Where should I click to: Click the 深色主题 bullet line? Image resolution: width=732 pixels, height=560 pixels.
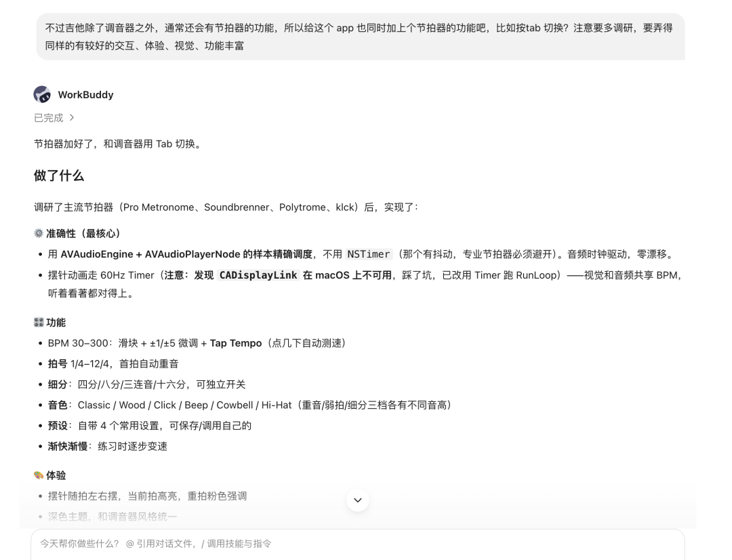[113, 517]
